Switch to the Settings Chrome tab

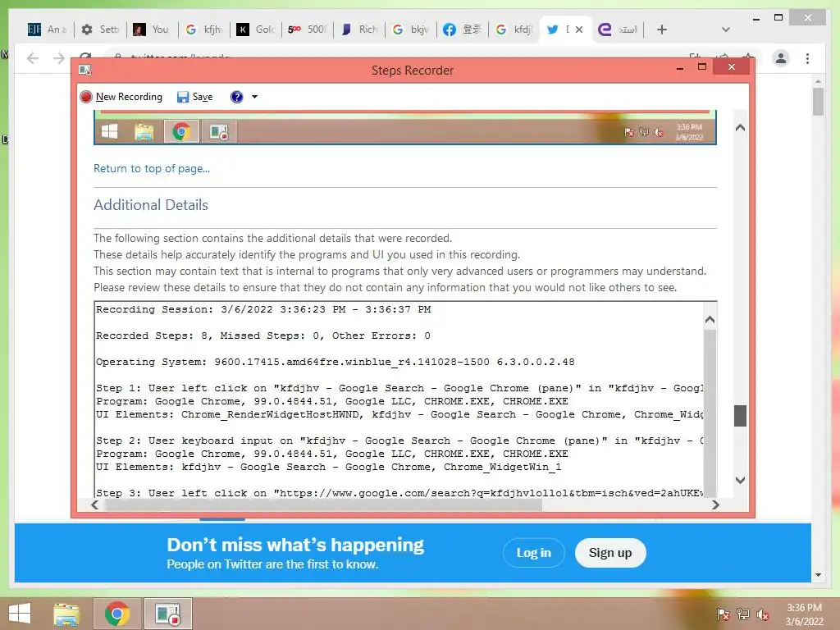pos(100,30)
